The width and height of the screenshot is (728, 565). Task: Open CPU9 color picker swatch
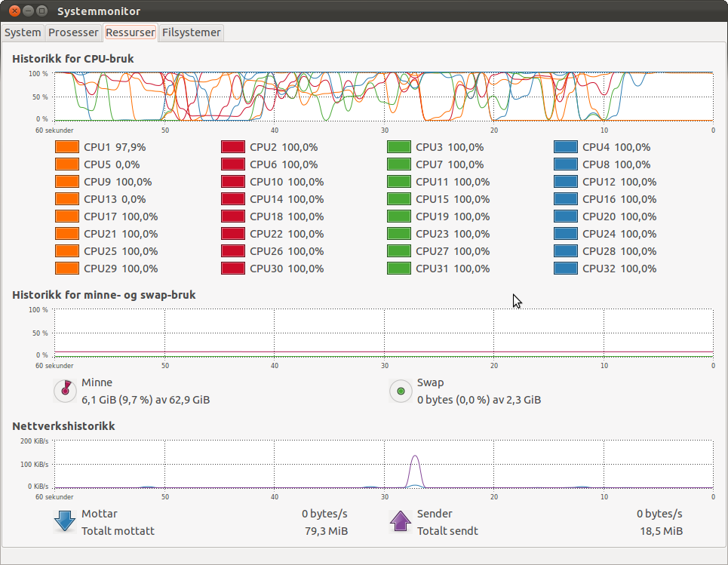67,182
